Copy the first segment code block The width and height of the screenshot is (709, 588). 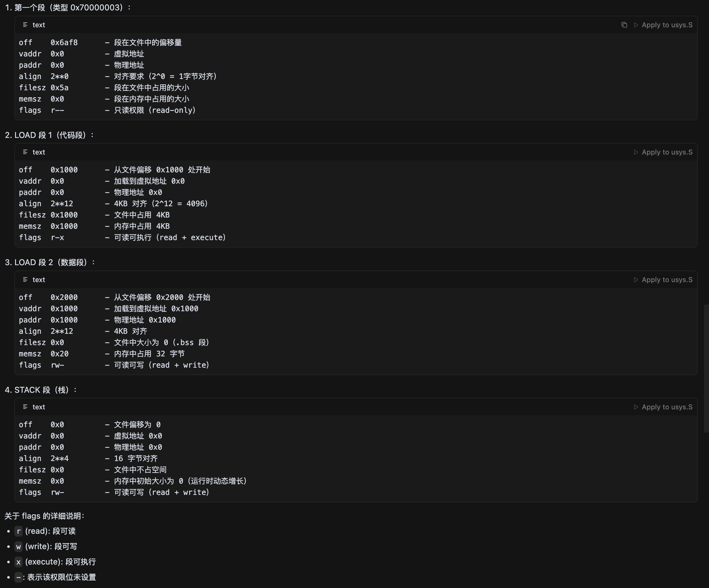tap(624, 25)
